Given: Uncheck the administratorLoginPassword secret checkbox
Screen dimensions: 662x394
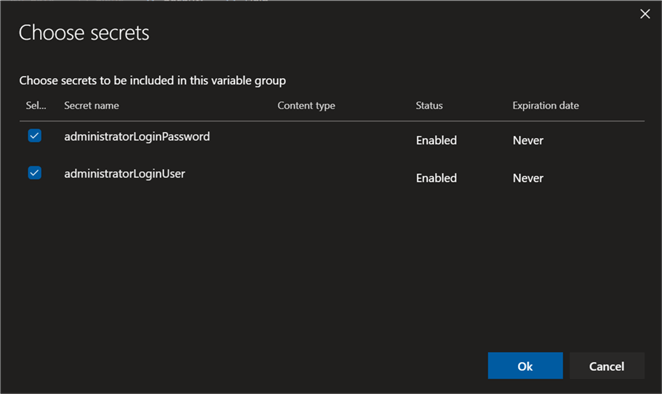Looking at the screenshot, I should pyautogui.click(x=35, y=136).
